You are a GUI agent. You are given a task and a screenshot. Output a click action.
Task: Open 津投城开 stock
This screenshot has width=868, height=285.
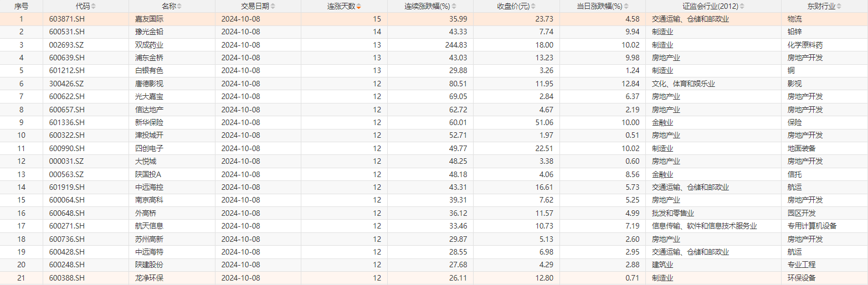(x=150, y=135)
